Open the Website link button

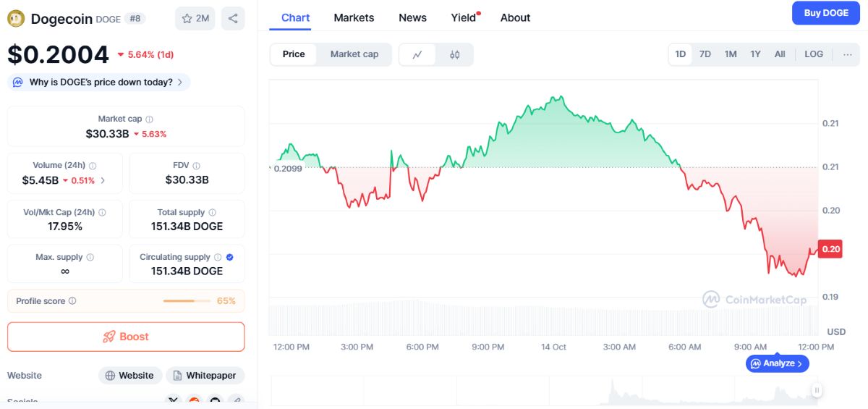[x=129, y=376]
